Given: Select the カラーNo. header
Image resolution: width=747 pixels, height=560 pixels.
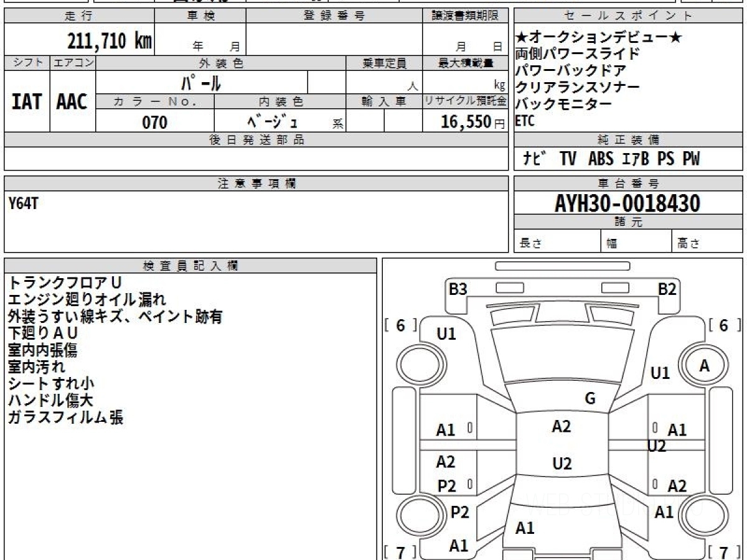Looking at the screenshot, I should 155,101.
